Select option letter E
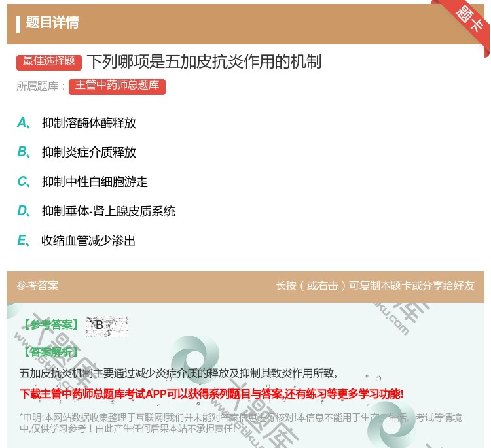 click(x=23, y=241)
